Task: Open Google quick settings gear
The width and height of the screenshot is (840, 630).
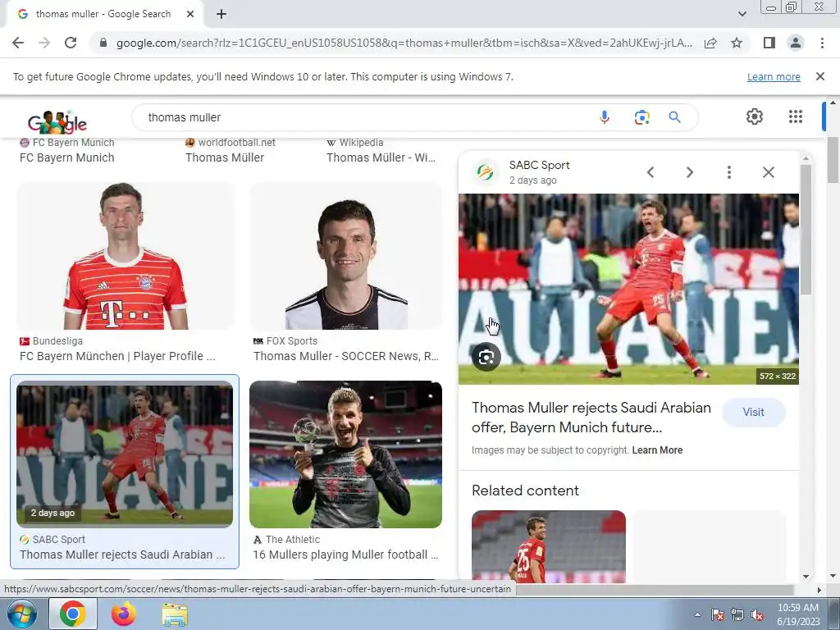Action: 755,116
